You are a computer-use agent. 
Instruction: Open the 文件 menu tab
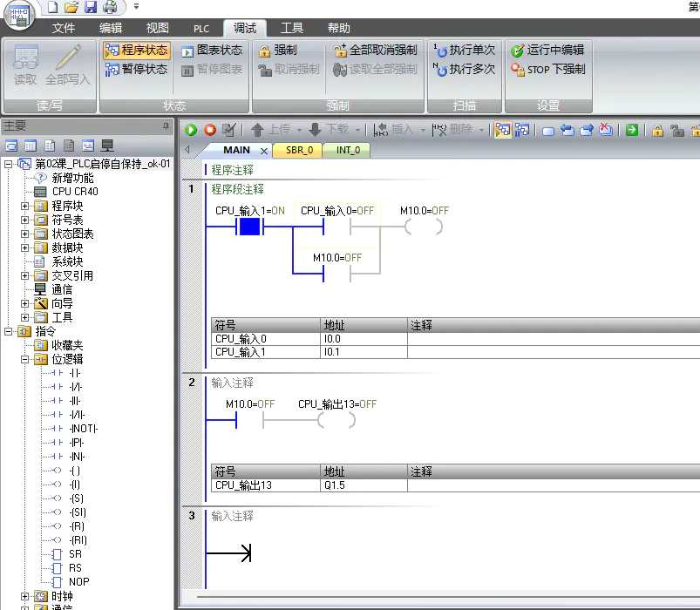[x=64, y=28]
